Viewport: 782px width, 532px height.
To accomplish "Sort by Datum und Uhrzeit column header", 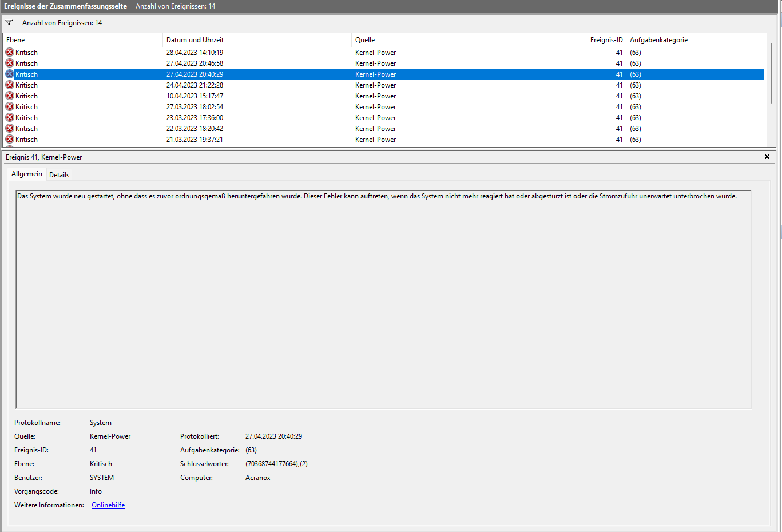I will pyautogui.click(x=257, y=40).
